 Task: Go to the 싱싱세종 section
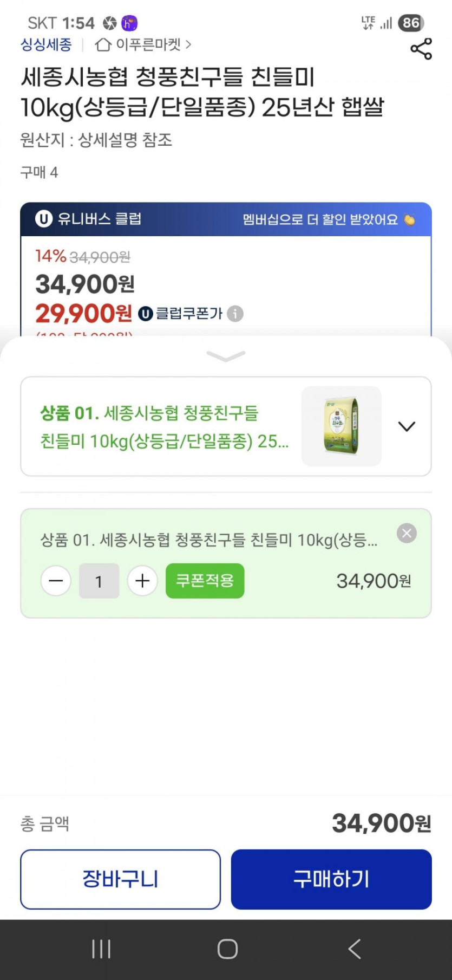(46, 44)
